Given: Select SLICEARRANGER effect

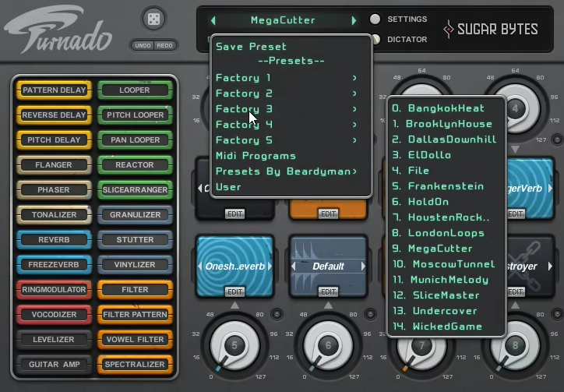Looking at the screenshot, I should 135,189.
